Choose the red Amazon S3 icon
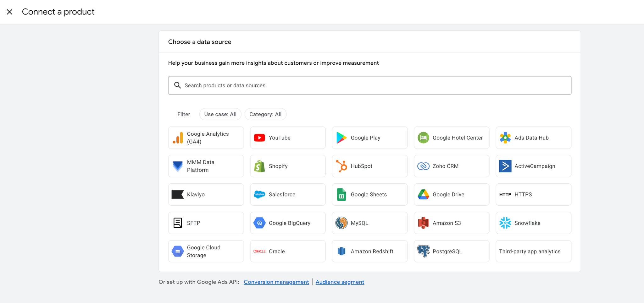Viewport: 644px width, 303px height. pyautogui.click(x=423, y=223)
